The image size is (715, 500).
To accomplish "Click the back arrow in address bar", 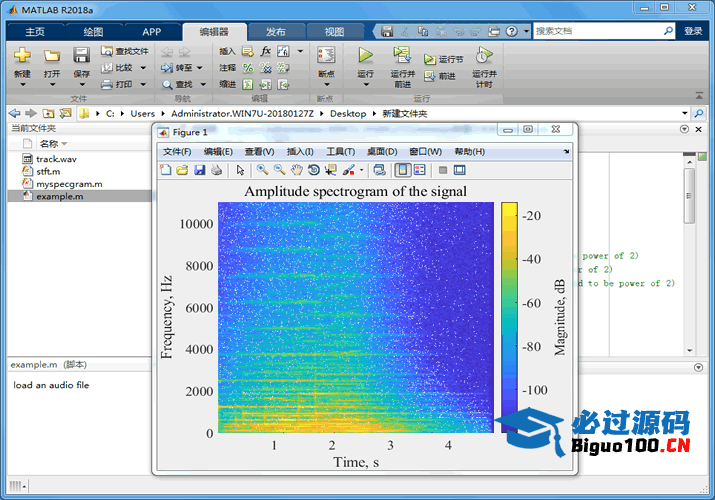I will tap(15, 113).
